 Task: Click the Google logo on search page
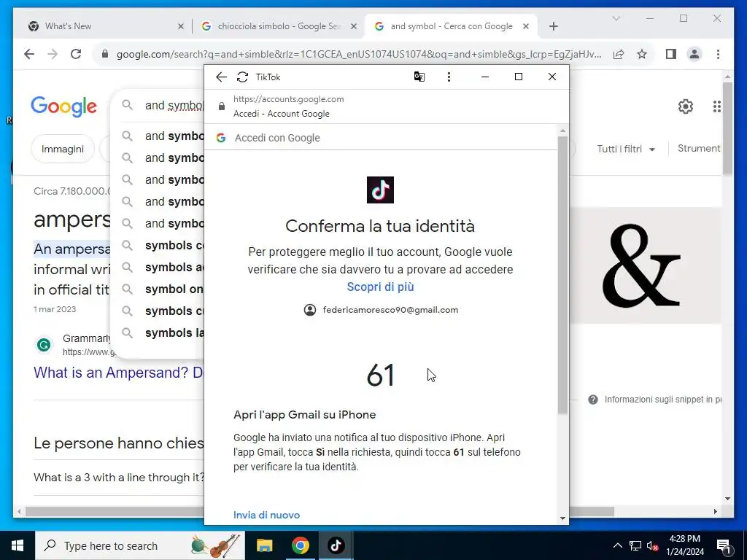pyautogui.click(x=64, y=106)
